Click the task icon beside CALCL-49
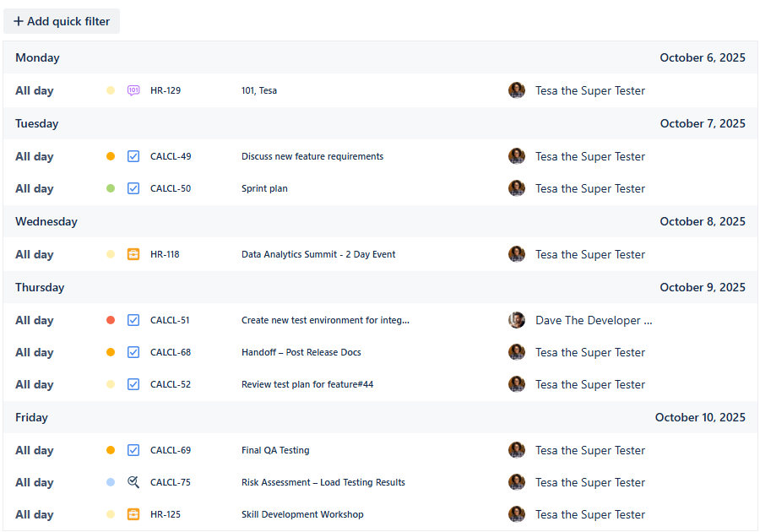The image size is (760, 532). pyautogui.click(x=133, y=156)
